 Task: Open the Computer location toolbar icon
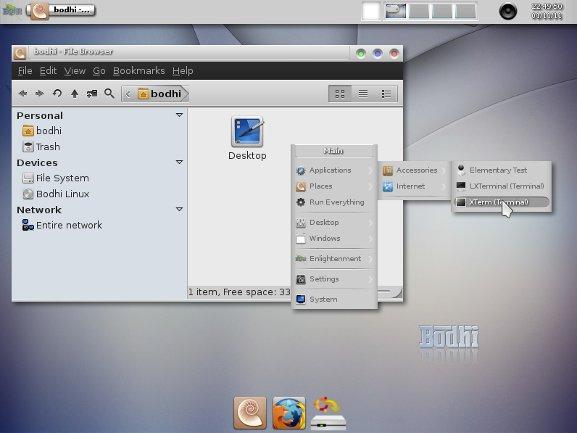coord(92,93)
